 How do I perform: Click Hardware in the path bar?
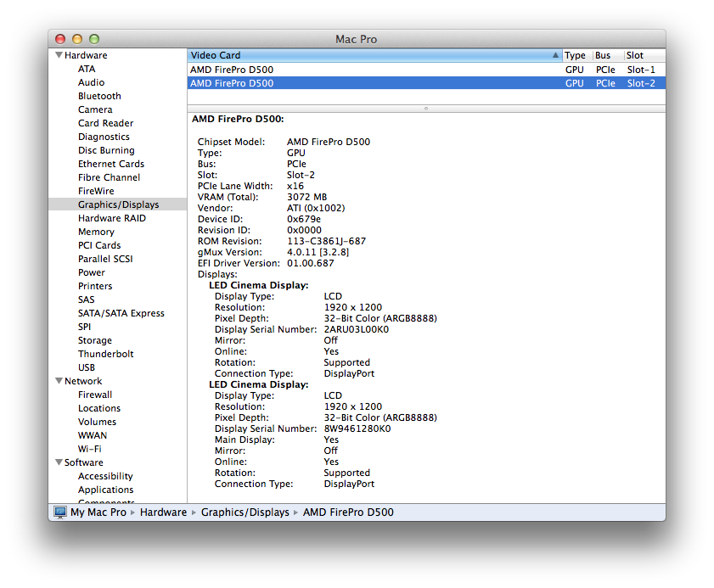(x=164, y=512)
